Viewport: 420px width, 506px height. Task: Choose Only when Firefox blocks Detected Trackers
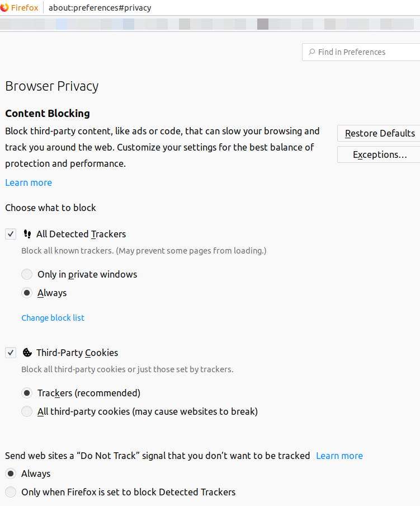click(11, 492)
